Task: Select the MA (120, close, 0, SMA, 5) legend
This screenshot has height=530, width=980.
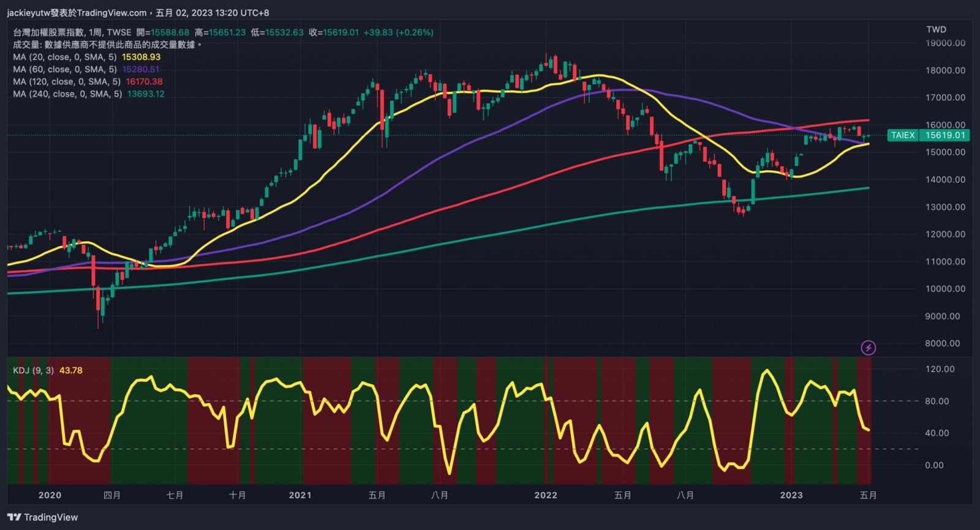Action: pos(67,81)
